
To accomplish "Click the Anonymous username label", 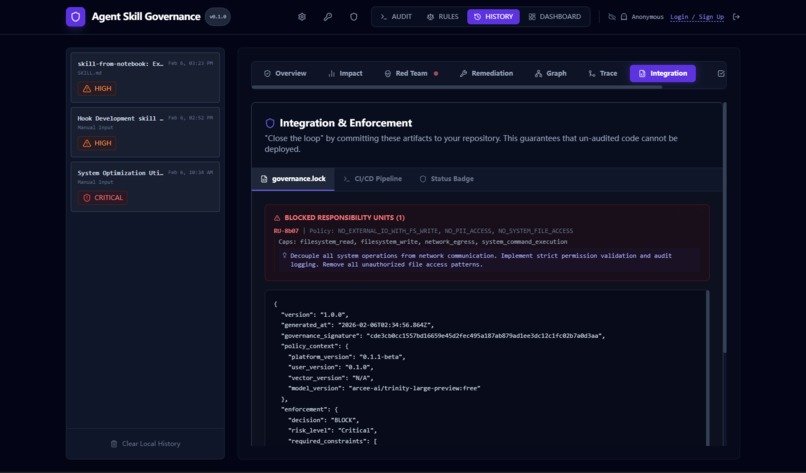I will click(x=647, y=17).
